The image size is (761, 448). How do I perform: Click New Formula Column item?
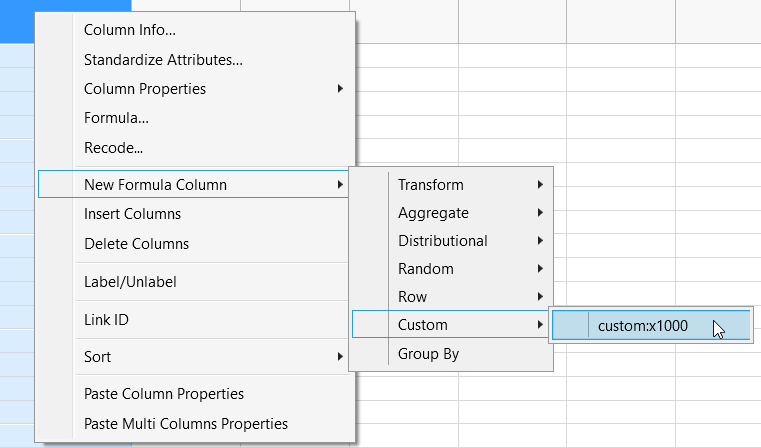click(x=155, y=185)
